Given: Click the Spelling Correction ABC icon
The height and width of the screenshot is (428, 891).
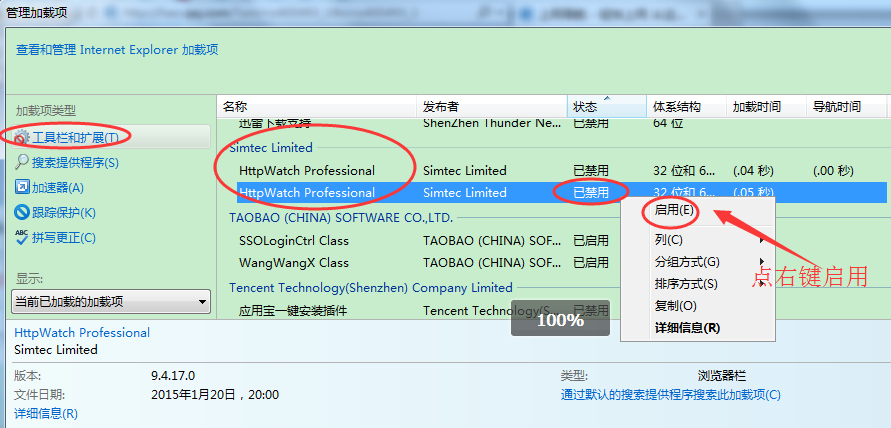Looking at the screenshot, I should [x=22, y=237].
